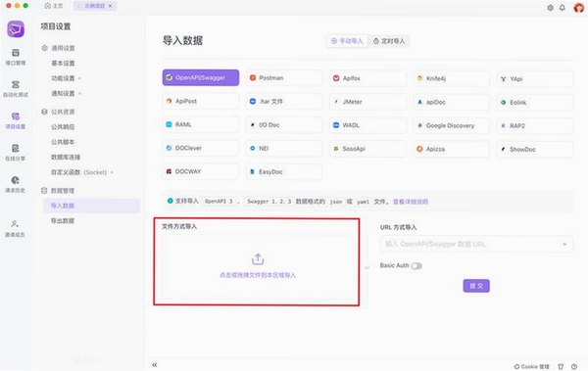Toggle the Basic Auth switch

pos(416,265)
